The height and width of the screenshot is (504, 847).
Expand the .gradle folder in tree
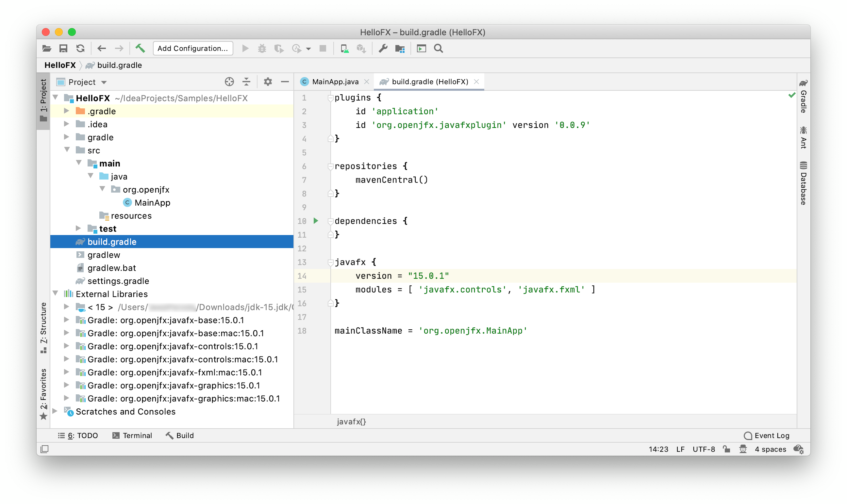pos(67,111)
